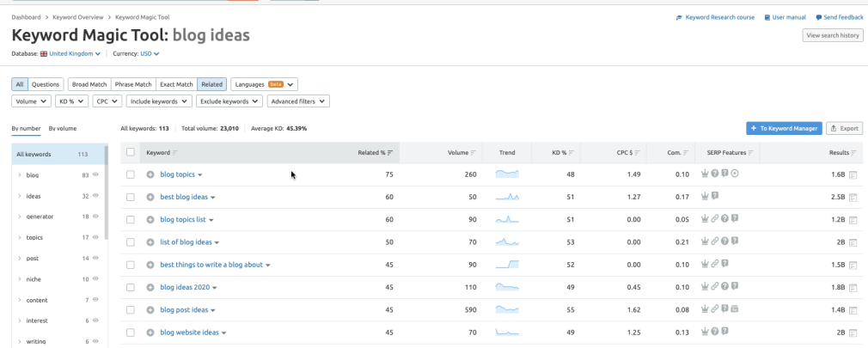Open the Advanced filters dropdown

click(298, 101)
